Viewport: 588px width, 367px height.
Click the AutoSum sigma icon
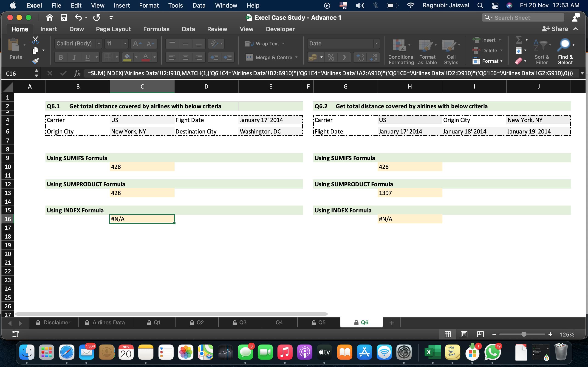(519, 40)
